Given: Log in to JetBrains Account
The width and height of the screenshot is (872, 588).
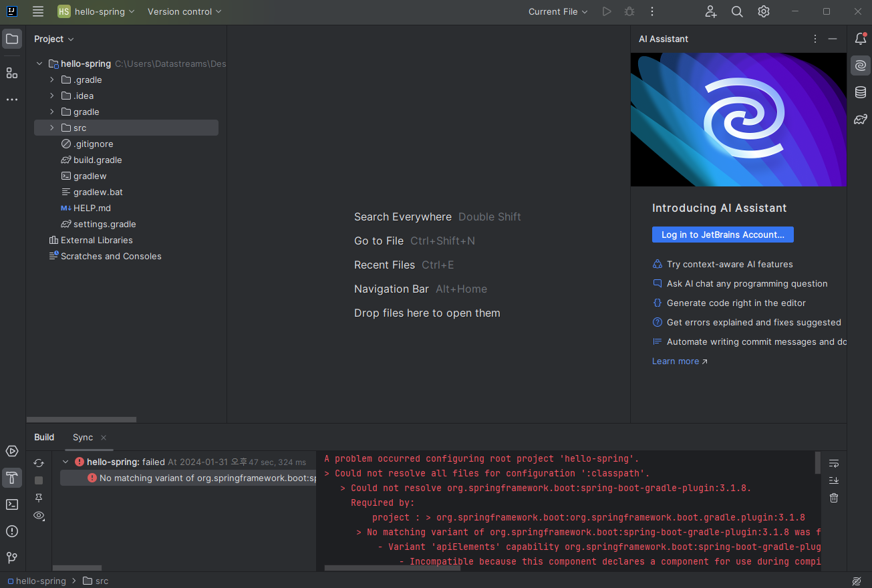Looking at the screenshot, I should click(723, 235).
